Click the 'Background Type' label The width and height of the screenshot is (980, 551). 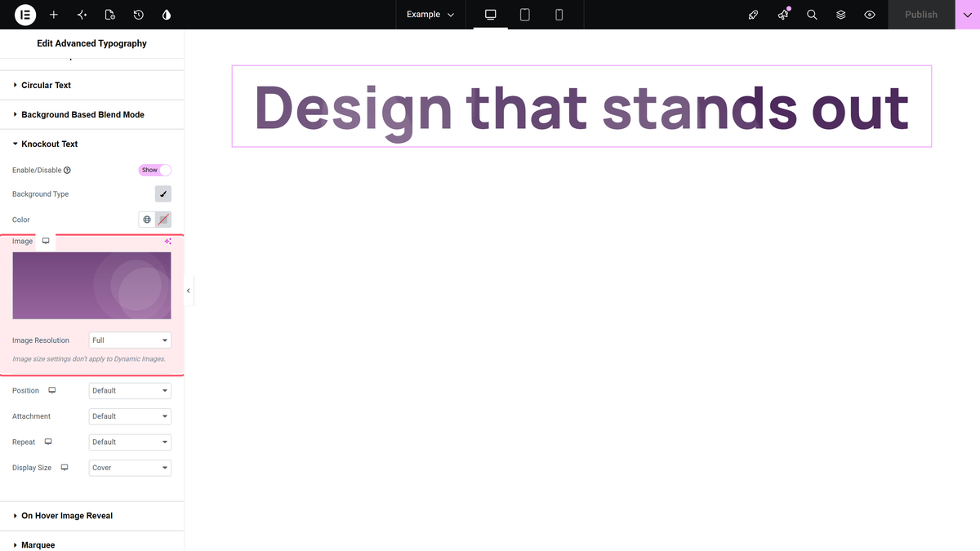click(41, 194)
